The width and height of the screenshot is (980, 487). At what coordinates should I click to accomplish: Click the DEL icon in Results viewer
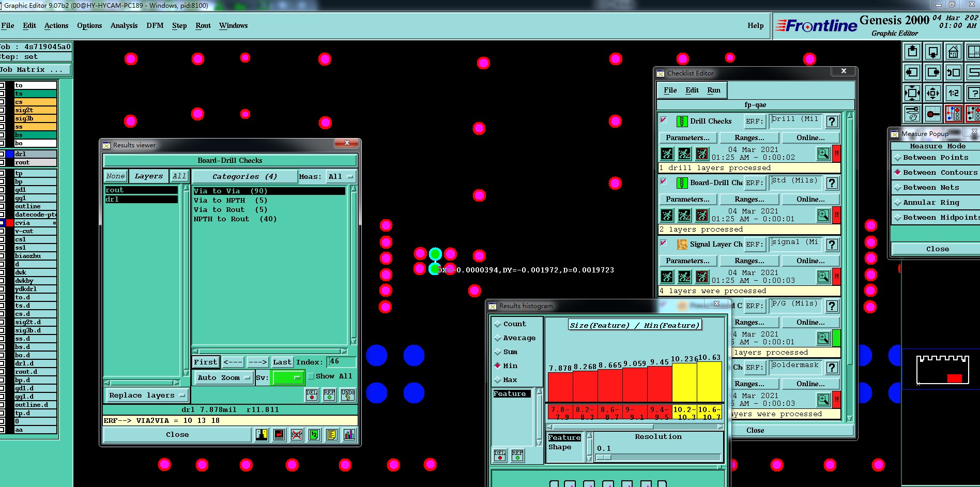pyautogui.click(x=312, y=395)
